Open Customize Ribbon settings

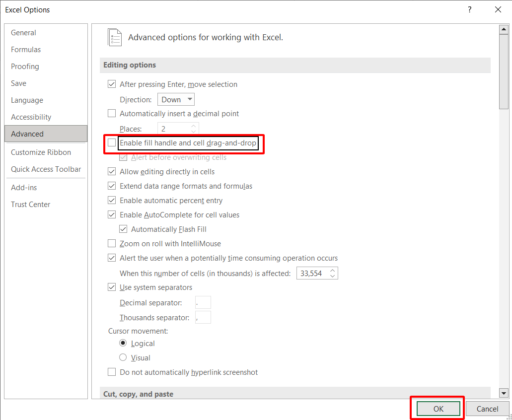coord(46,152)
